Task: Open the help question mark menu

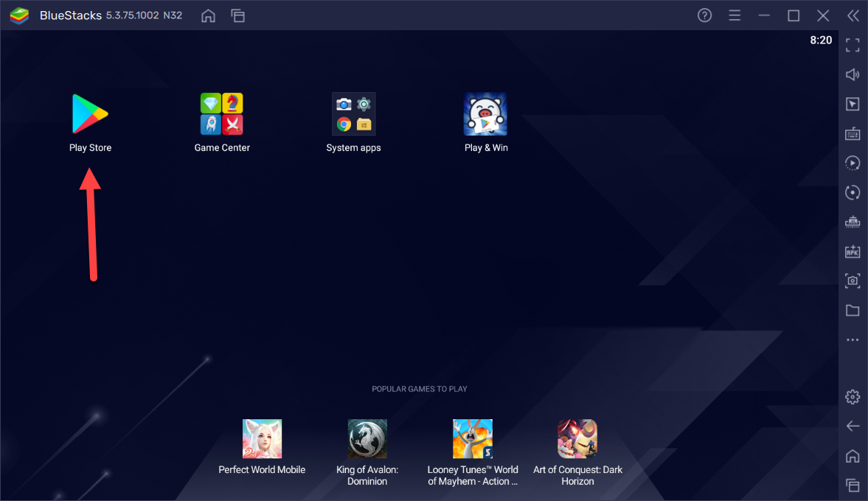Action: (705, 15)
